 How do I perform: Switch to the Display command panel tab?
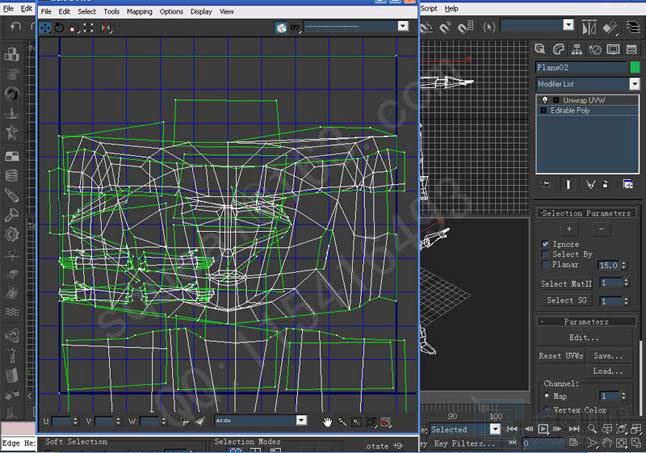[613, 49]
